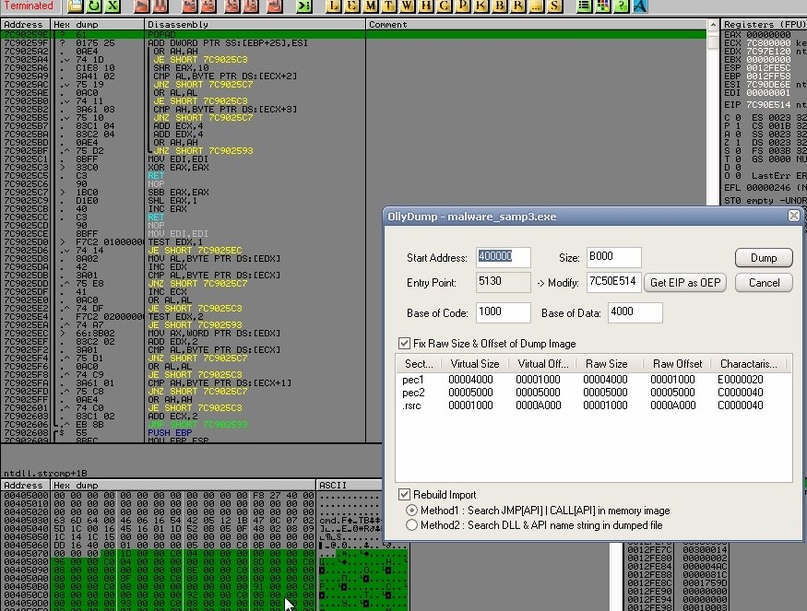
Task: Select Method1 JMP/CALL search option
Action: pos(411,510)
